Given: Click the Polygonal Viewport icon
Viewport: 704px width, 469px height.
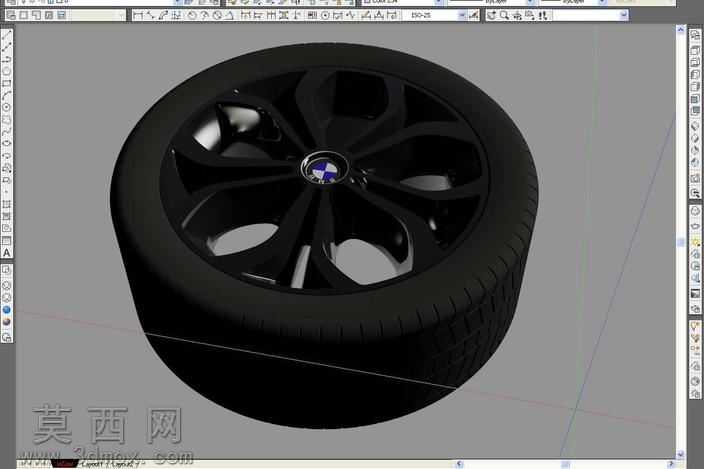Looking at the screenshot, I should [x=36, y=16].
